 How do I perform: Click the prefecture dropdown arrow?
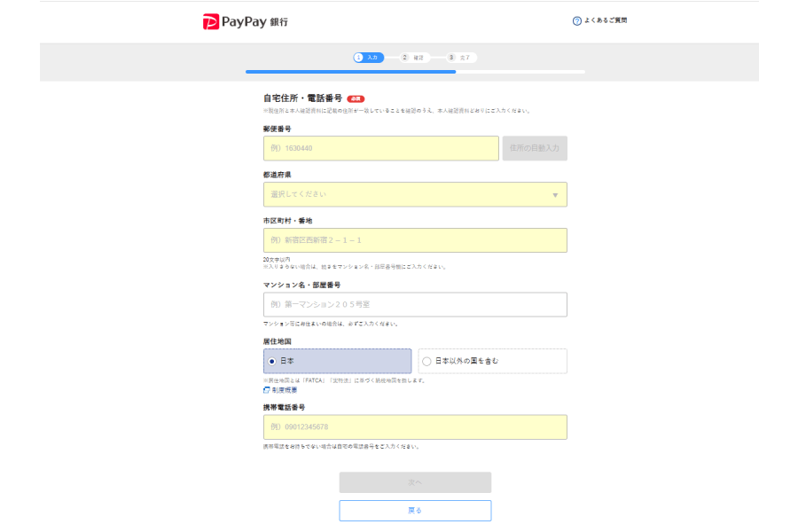pyautogui.click(x=555, y=195)
